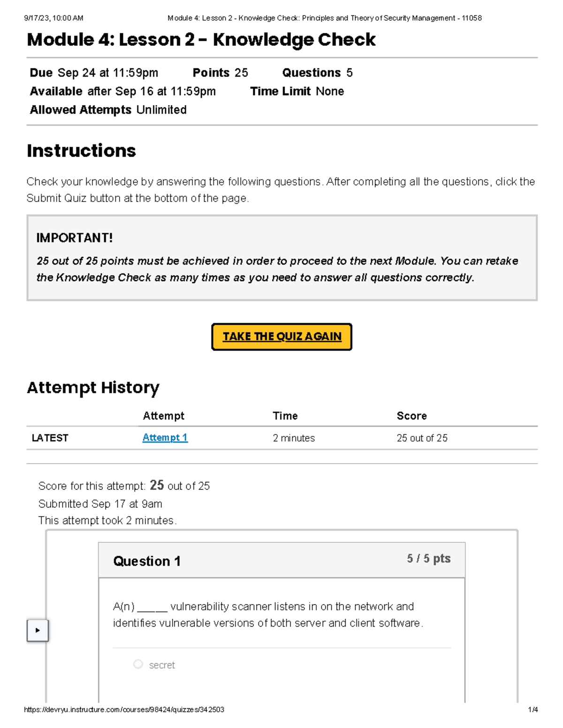The height and width of the screenshot is (728, 563).
Task: Click the 1/4 page number in the footer
Action: pyautogui.click(x=533, y=710)
